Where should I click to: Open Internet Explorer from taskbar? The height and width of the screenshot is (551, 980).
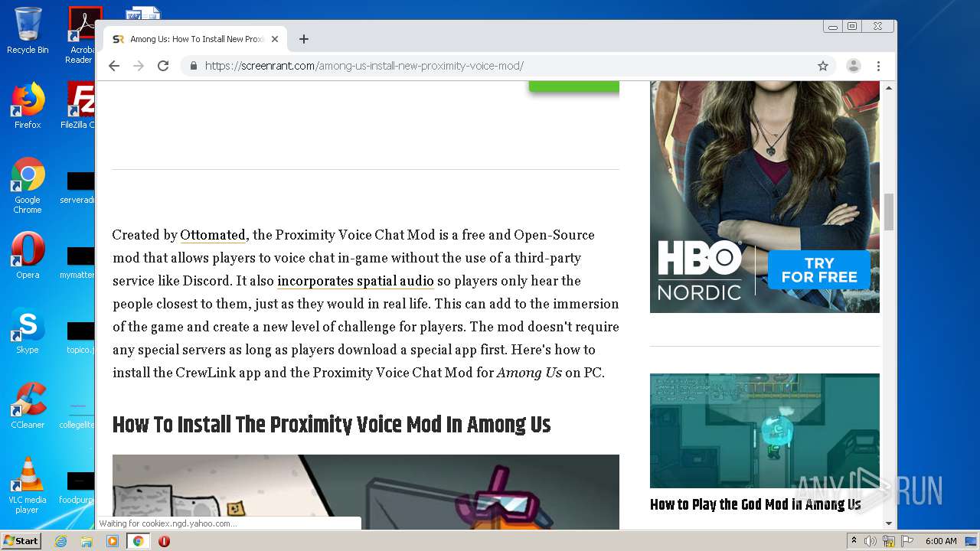pos(60,541)
